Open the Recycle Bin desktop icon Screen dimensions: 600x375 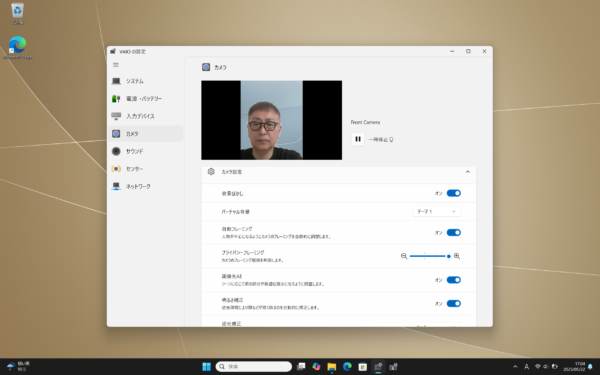tap(17, 14)
